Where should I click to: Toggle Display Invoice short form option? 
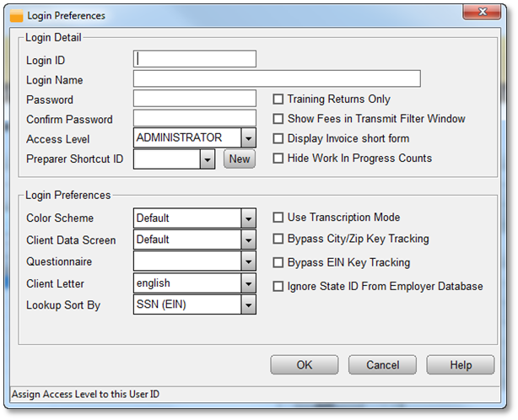pos(278,138)
